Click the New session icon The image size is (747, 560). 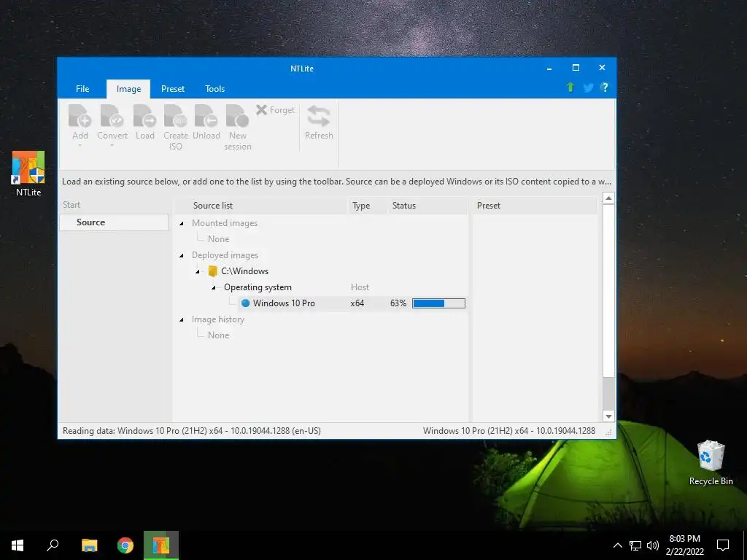click(237, 116)
